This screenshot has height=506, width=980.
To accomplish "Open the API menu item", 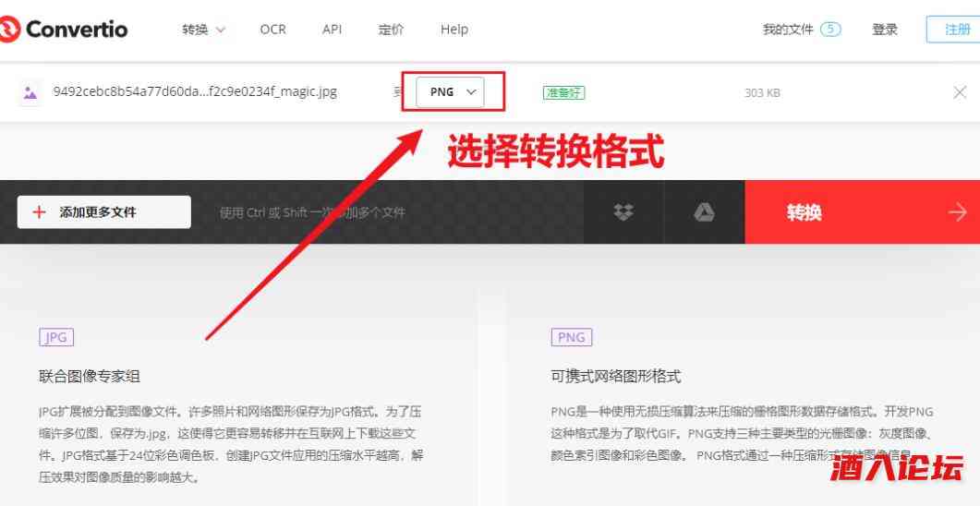I will click(332, 30).
